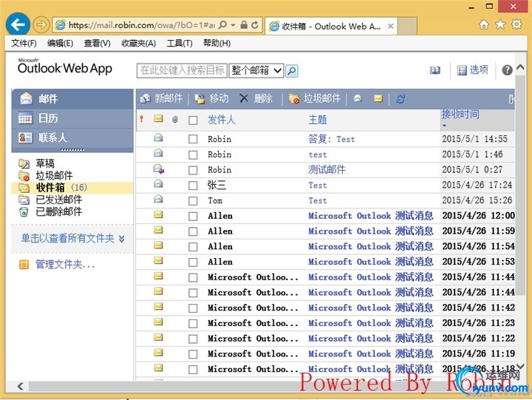Viewport: 532px width, 400px height.
Task: Check the box for 张三 Test mail
Action: coord(193,186)
